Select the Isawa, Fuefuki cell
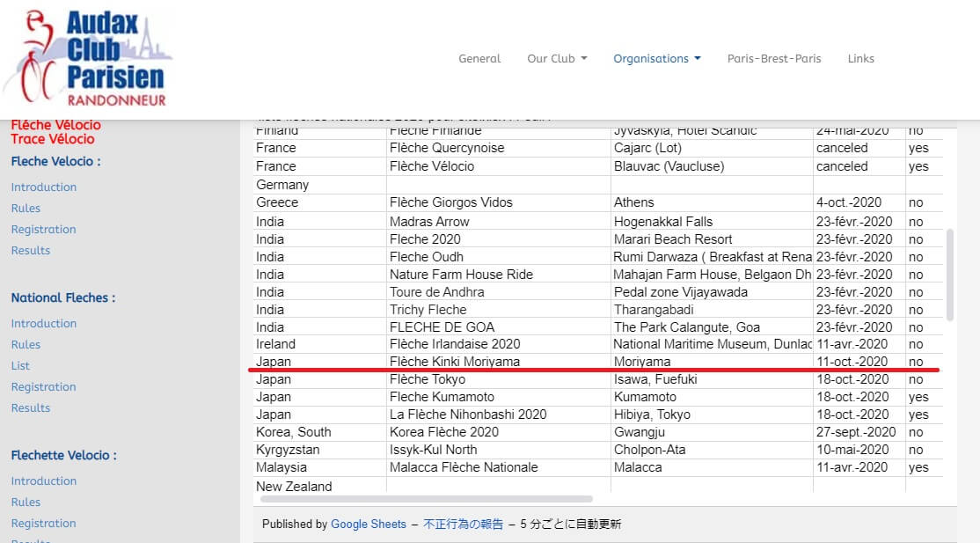Screen dimensions: 980x543 tap(712, 379)
